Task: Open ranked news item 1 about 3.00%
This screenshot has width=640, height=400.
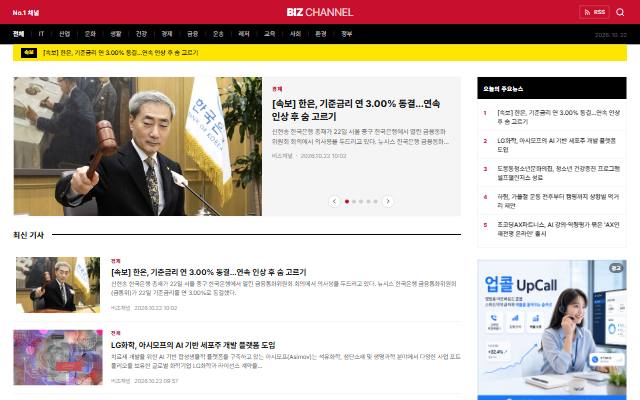Action: [x=558, y=117]
